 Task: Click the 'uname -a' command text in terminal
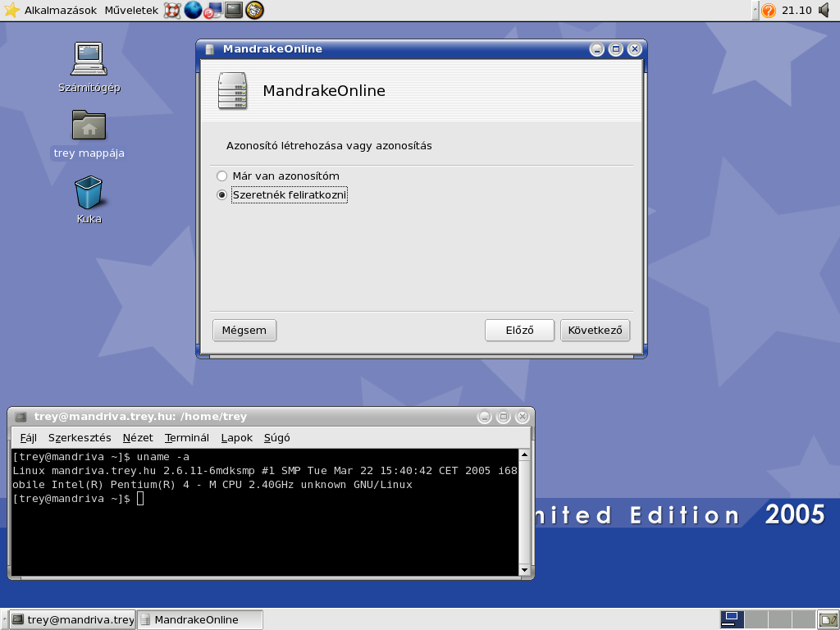click(x=163, y=457)
